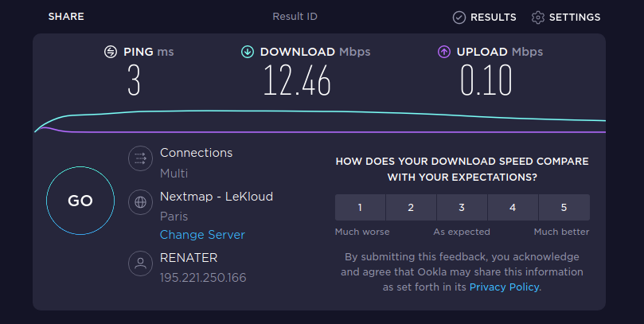
Task: Click the globe icon beside Nextmap - LeKloud
Action: tap(140, 202)
